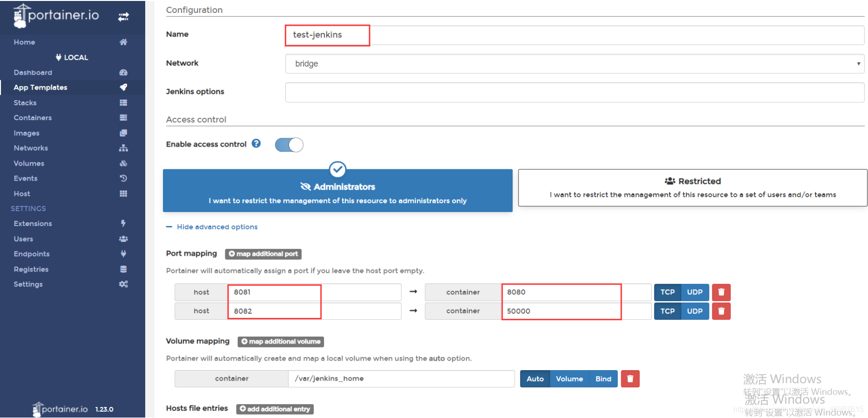
Task: Open the Network dropdown showing bridge
Action: point(575,64)
